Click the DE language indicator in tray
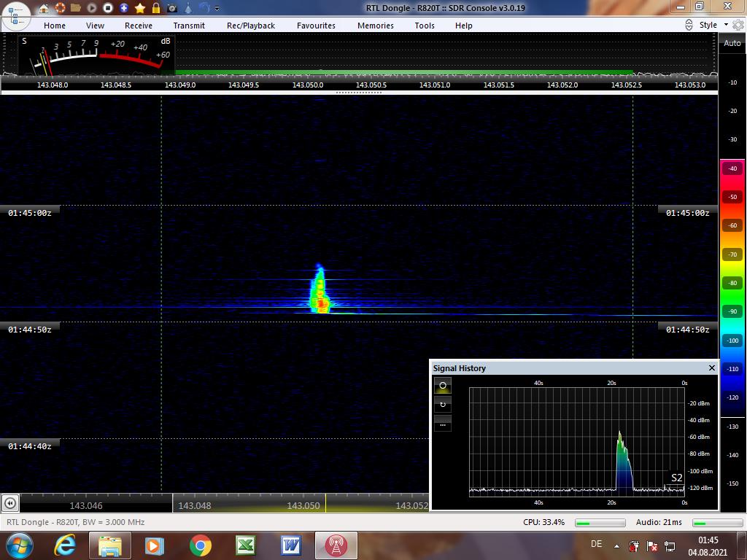747x560 pixels. 596,544
